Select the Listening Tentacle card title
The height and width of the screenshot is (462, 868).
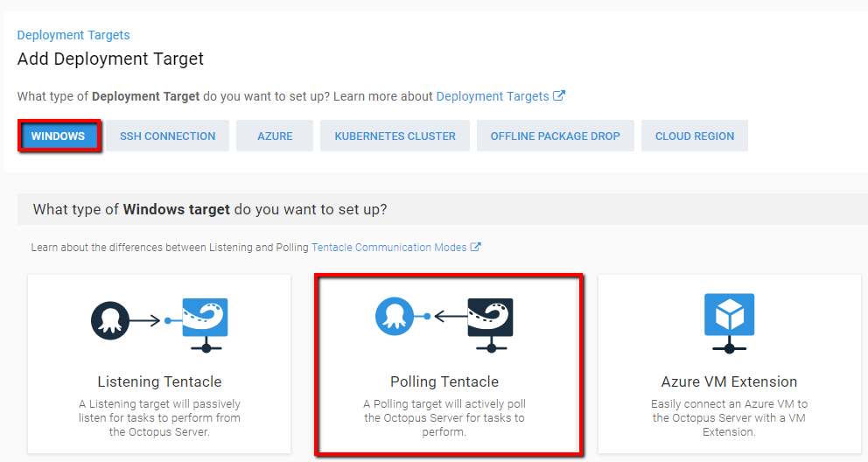(x=159, y=381)
